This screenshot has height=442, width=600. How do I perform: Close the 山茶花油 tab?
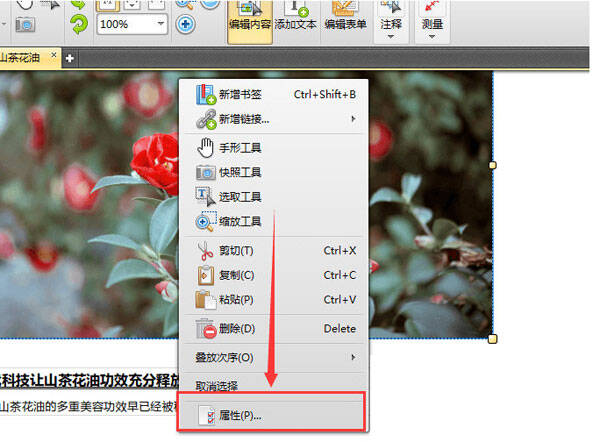pos(54,55)
